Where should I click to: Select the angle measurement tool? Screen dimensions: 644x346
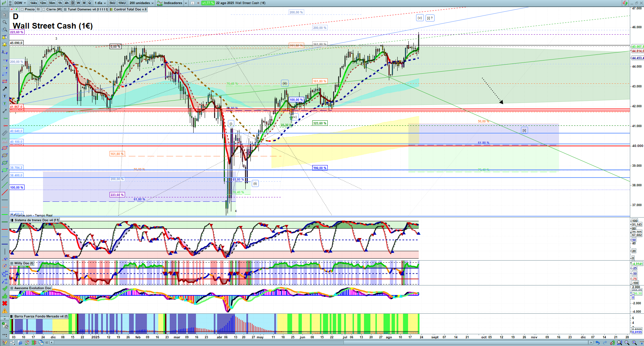tap(4, 259)
